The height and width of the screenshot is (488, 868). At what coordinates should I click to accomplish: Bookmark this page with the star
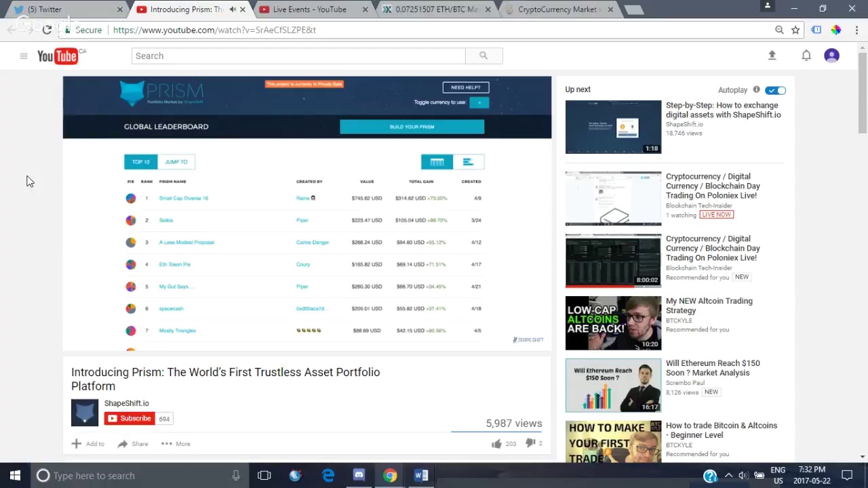[x=795, y=30]
